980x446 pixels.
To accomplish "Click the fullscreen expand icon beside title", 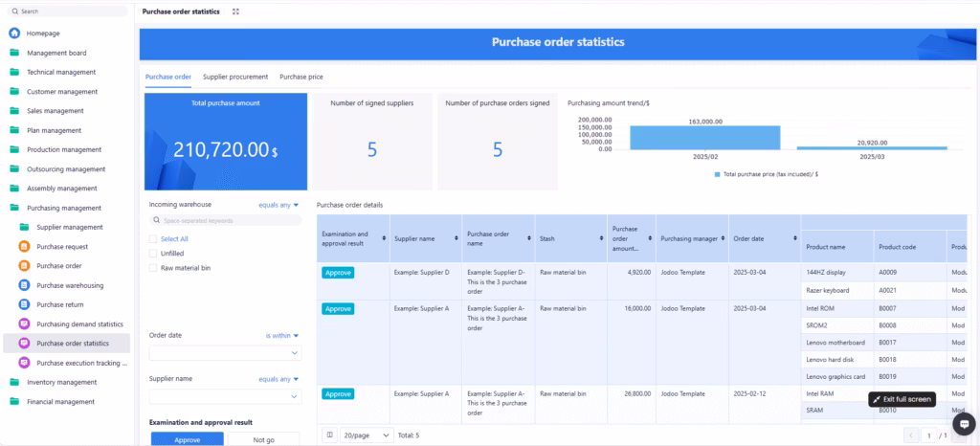I will pos(236,11).
